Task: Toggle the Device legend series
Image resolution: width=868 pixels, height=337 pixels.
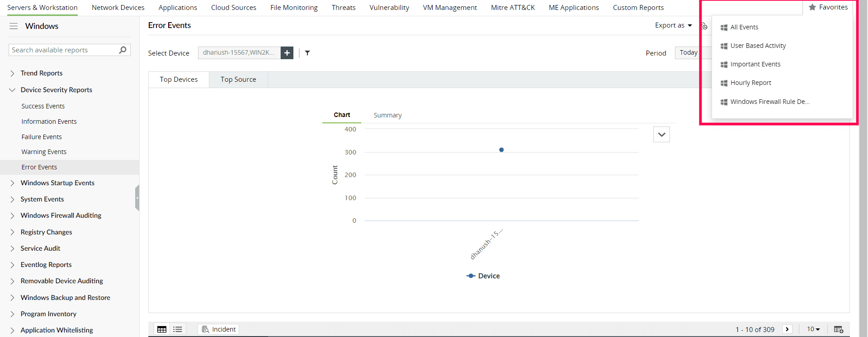Action: coord(483,276)
